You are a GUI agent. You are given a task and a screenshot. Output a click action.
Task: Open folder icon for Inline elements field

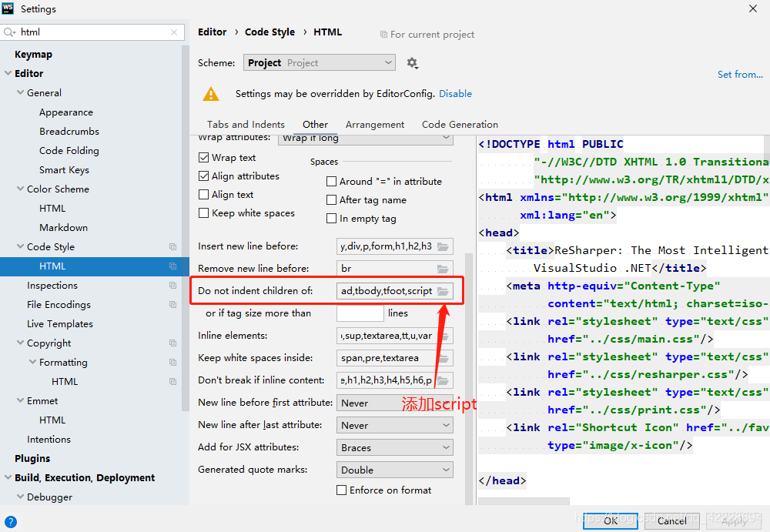click(444, 336)
